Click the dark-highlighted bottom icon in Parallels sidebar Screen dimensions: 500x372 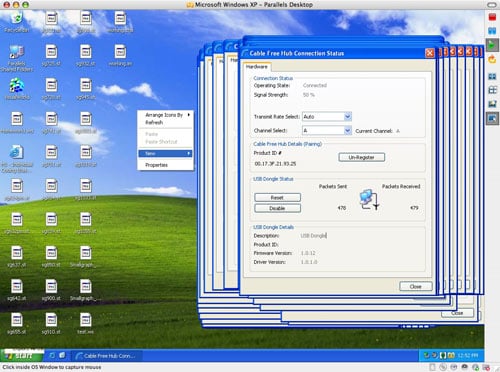(x=492, y=118)
